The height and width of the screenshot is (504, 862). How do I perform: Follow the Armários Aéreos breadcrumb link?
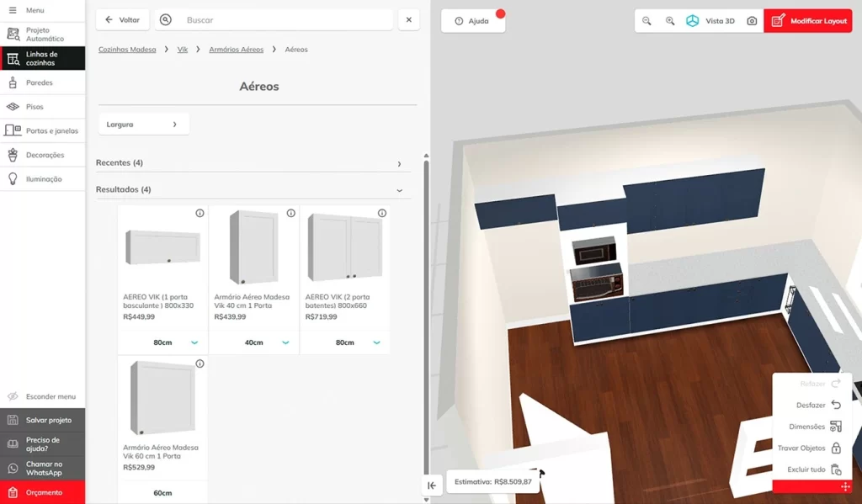point(236,50)
